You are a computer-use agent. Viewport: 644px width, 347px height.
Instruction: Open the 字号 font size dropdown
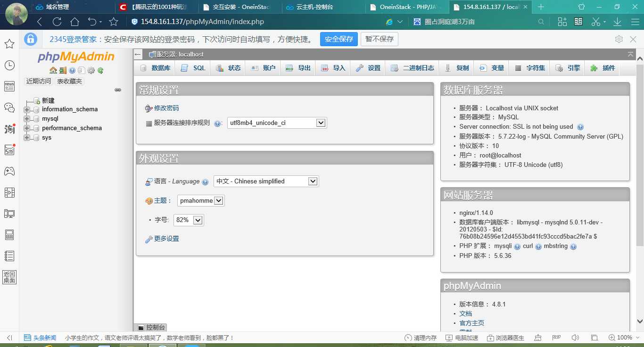pyautogui.click(x=189, y=220)
